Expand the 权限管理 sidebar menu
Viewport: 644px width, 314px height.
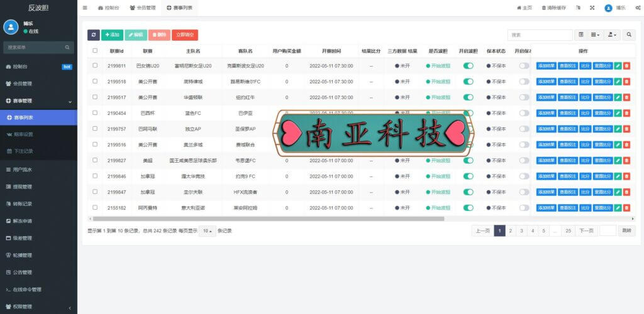[x=38, y=306]
